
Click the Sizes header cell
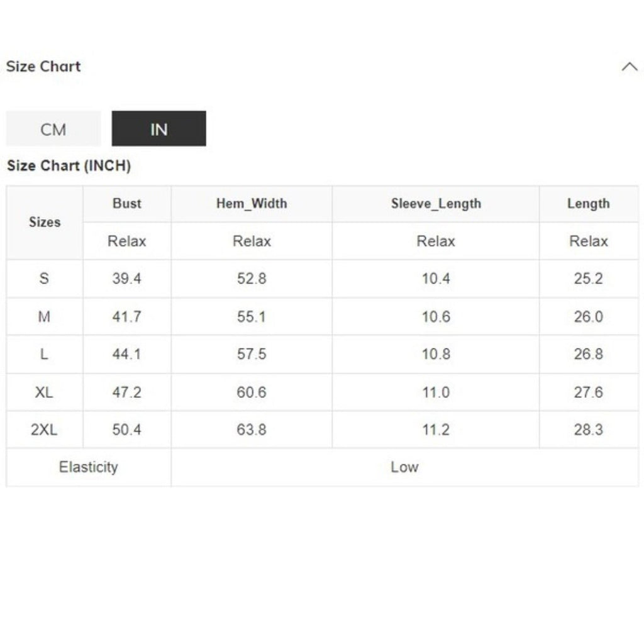43,222
